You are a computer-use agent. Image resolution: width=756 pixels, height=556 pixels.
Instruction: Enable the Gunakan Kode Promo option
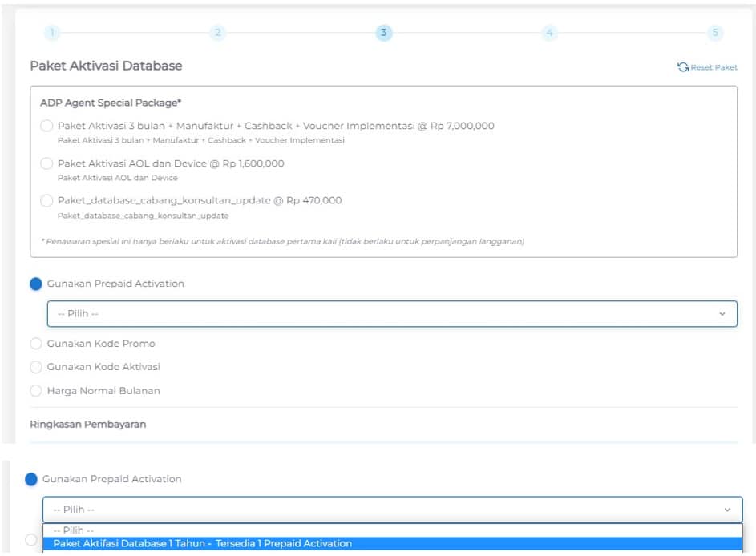[x=35, y=344]
